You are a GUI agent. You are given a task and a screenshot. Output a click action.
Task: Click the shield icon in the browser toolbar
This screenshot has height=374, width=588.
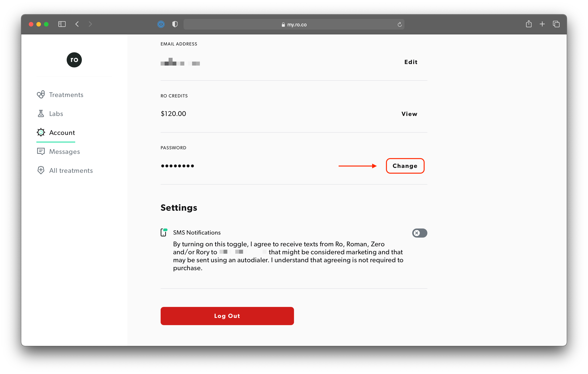click(174, 24)
